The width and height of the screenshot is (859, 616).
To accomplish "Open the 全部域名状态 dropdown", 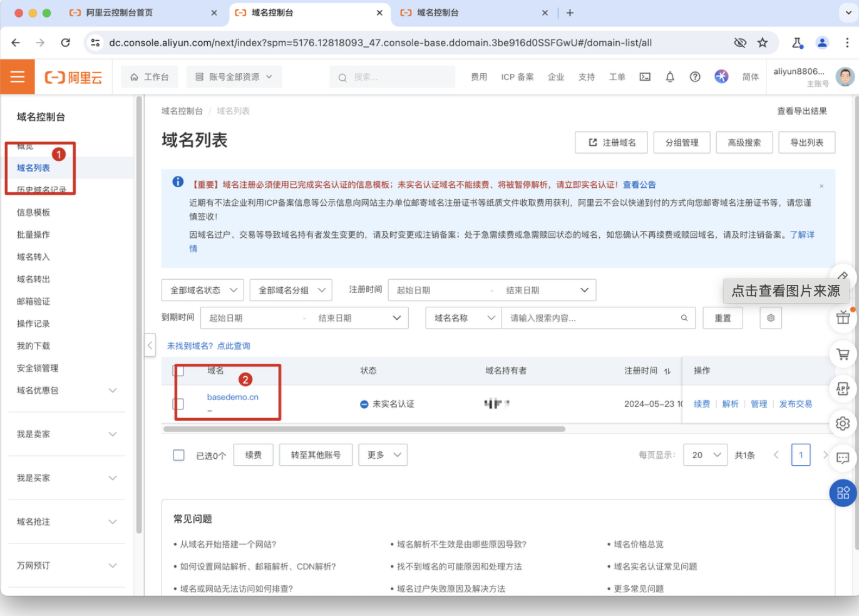I will (x=203, y=290).
